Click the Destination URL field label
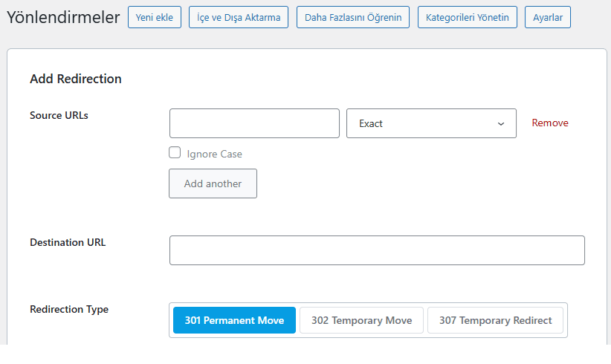The height and width of the screenshot is (364, 611). tap(68, 242)
